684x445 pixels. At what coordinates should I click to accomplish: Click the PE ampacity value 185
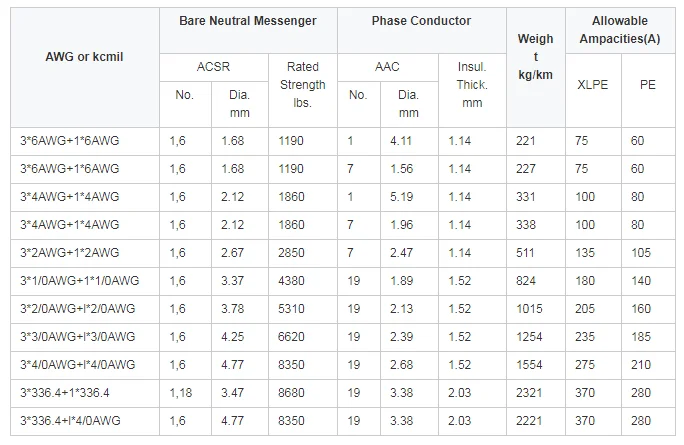pos(641,337)
